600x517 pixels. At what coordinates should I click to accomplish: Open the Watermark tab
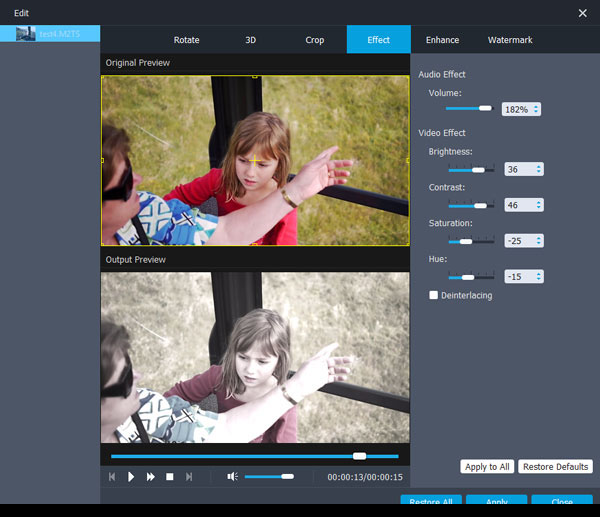510,40
